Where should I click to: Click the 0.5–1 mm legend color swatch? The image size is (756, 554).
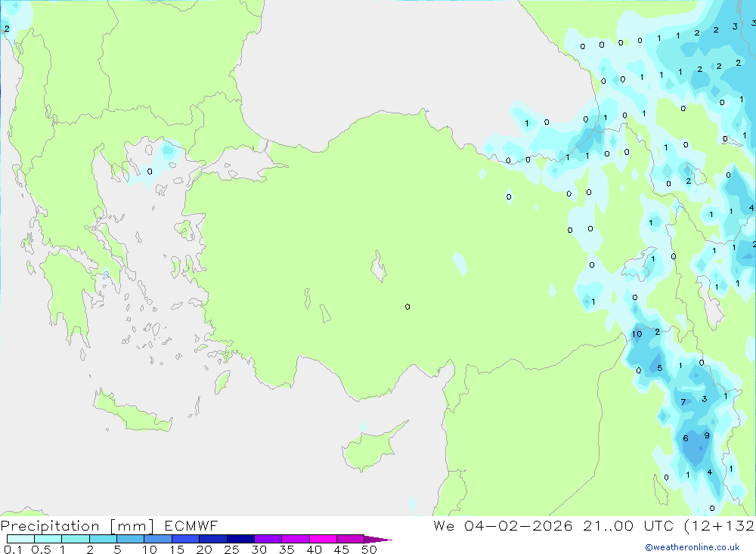coord(48,539)
